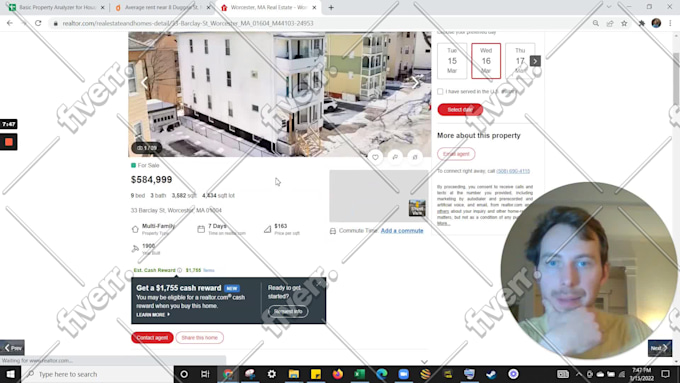
Task: Click the Select date button
Action: (x=460, y=110)
